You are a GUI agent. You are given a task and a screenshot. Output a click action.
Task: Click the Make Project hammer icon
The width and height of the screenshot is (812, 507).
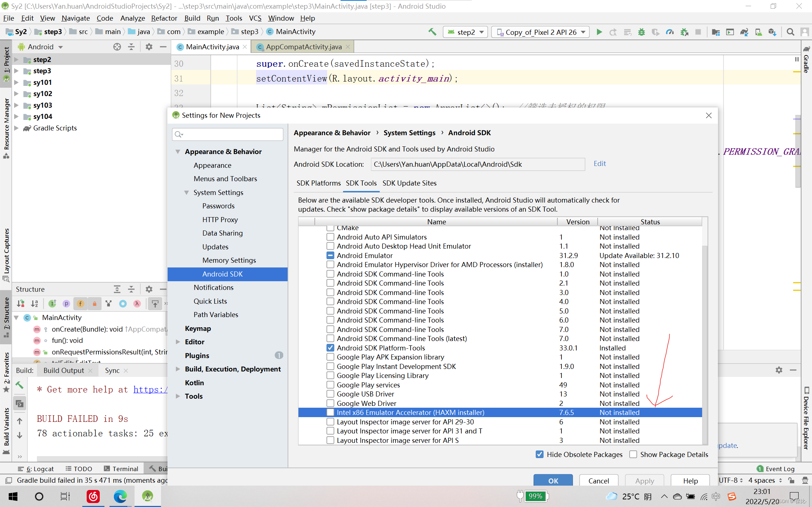click(x=432, y=32)
